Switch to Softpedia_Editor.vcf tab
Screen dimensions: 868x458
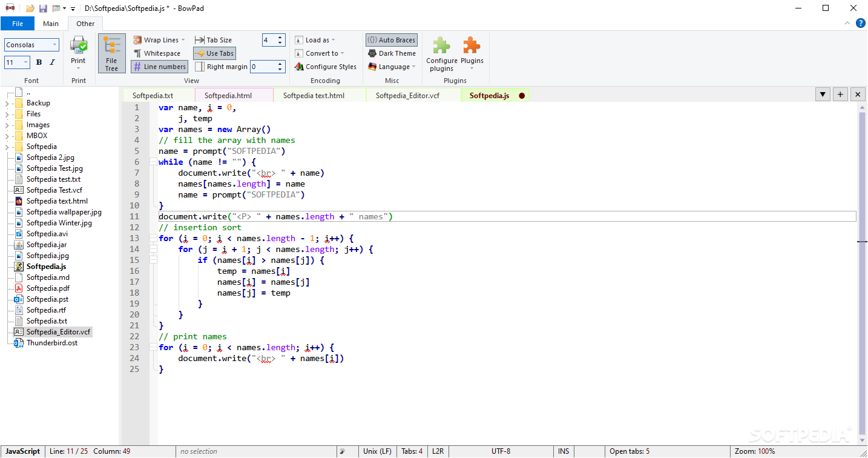(407, 95)
